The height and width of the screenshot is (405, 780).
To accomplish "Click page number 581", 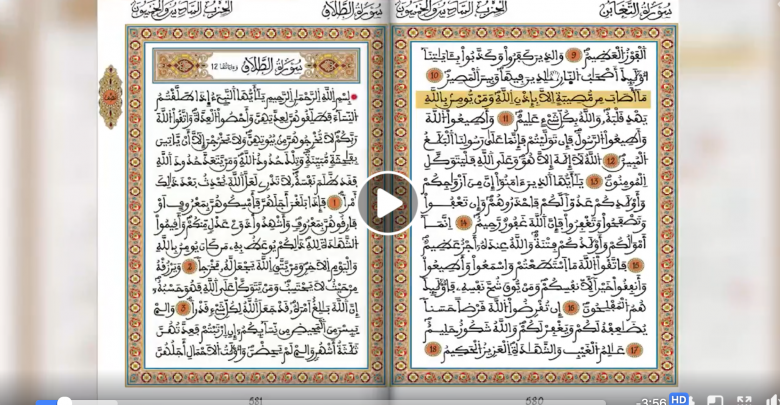I will (256, 401).
